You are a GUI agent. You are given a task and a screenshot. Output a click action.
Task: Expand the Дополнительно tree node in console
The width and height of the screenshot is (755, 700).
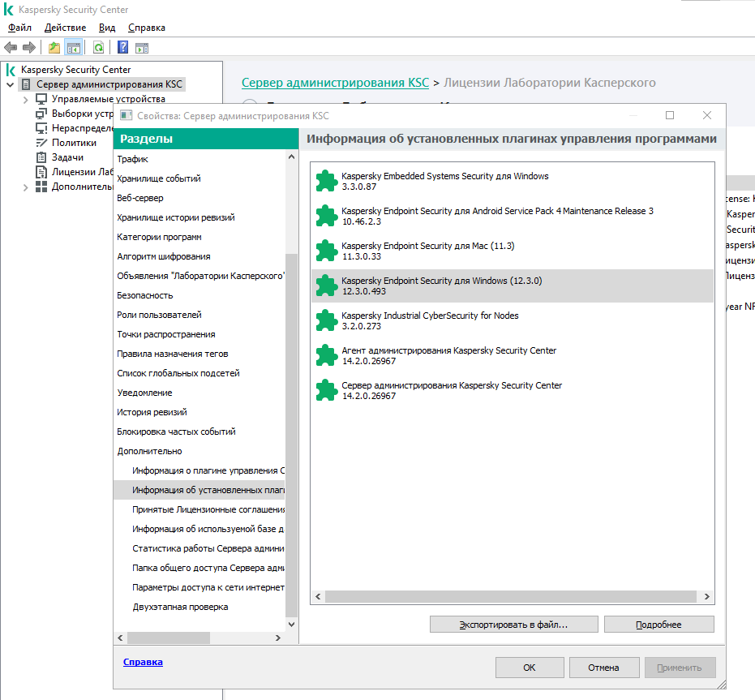pyautogui.click(x=25, y=187)
